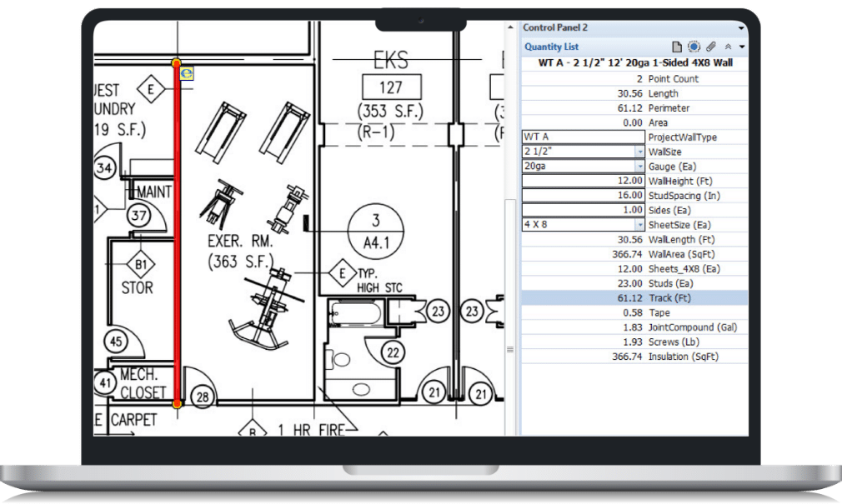The image size is (842, 504).
Task: Expand the WallSize dropdown showing 2 1/2"
Action: [640, 152]
